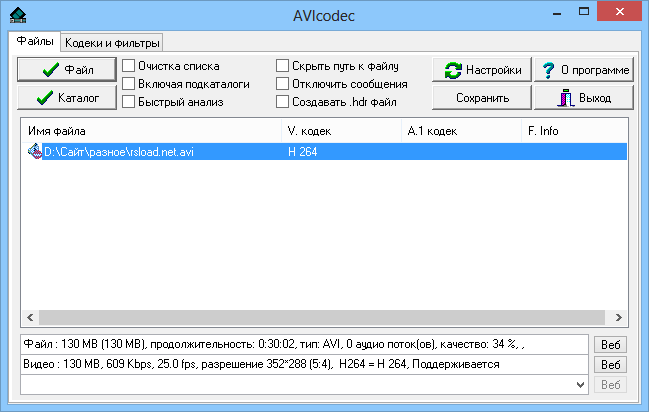Click the Веб button next to Файл info
Image resolution: width=649 pixels, height=412 pixels.
[611, 344]
